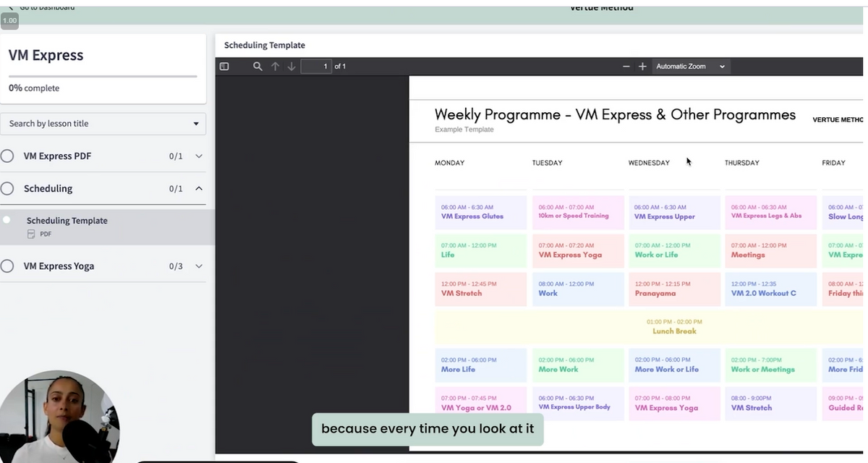Image resolution: width=868 pixels, height=463 pixels.
Task: Click the video caption subtitle text
Action: [427, 428]
